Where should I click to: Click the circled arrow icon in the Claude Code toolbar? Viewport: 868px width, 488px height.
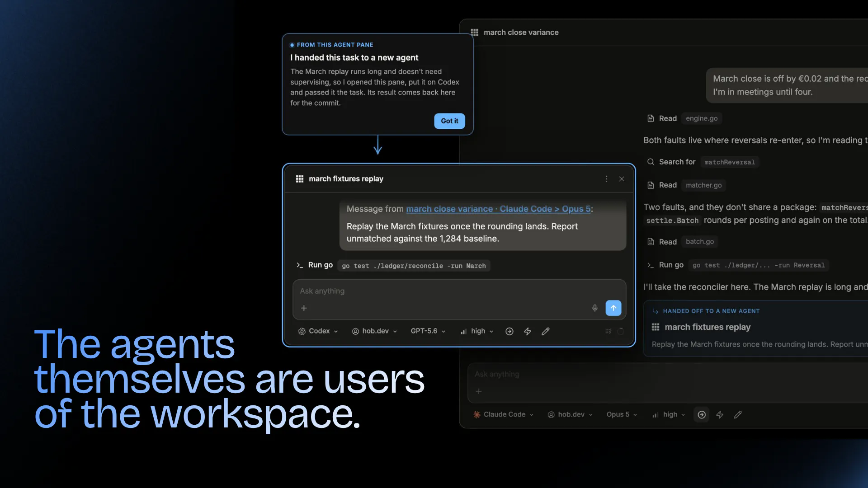pyautogui.click(x=702, y=415)
